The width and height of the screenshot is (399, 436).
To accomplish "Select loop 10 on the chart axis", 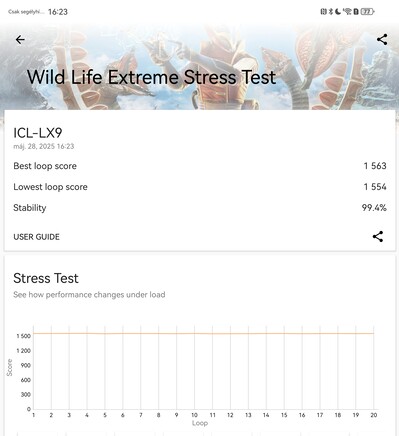I will point(194,415).
